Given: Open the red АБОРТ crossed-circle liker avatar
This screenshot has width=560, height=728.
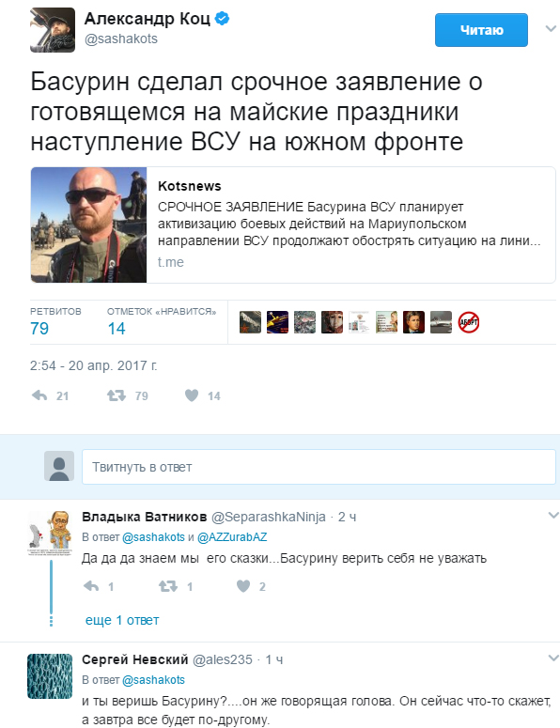Looking at the screenshot, I should coord(469,322).
